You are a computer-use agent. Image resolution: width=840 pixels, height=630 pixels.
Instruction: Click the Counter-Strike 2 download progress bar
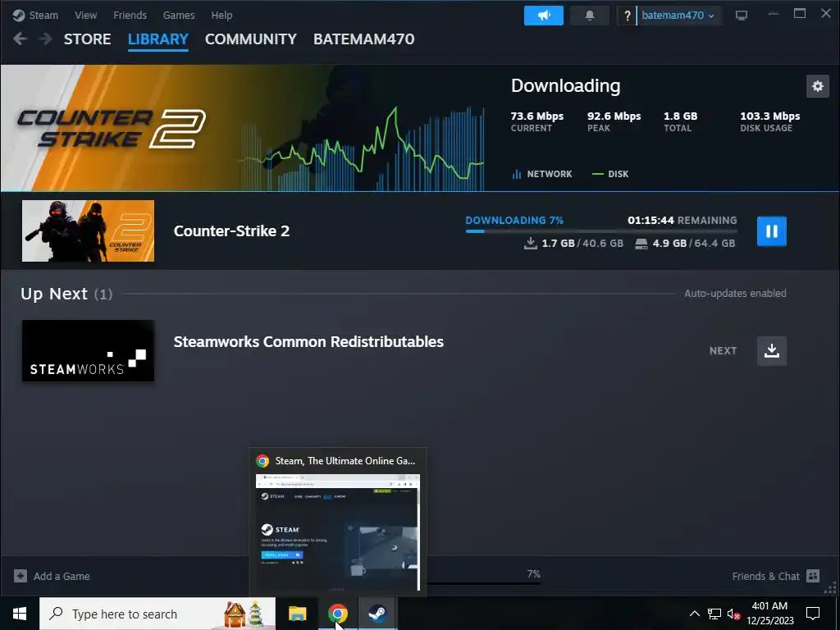point(601,231)
